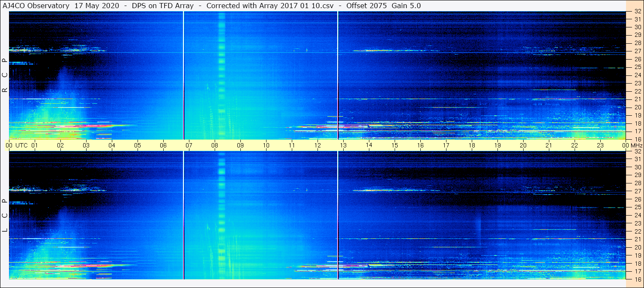This screenshot has height=288, width=644.
Task: Select the 01 hour tick label
Action: (x=35, y=145)
